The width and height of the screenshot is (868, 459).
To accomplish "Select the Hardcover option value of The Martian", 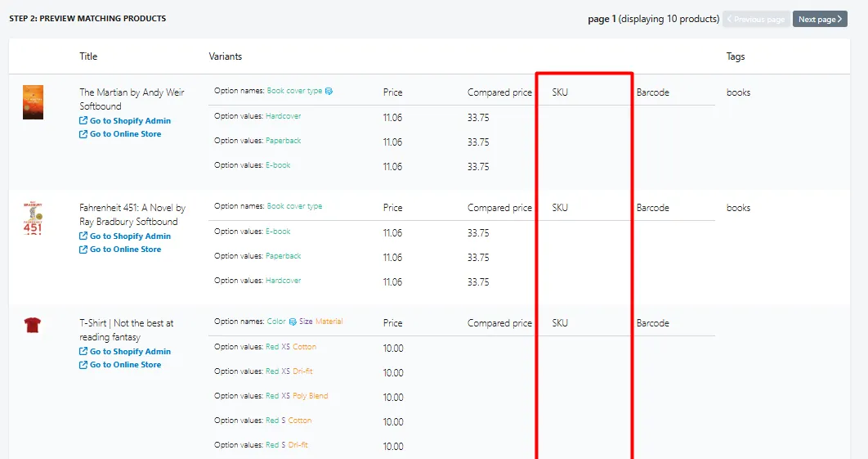I will [284, 116].
